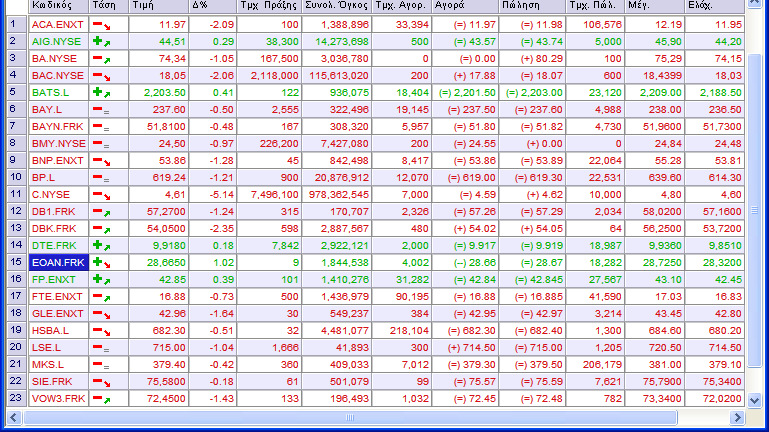
Task: Click the -5.14 percent change cell
Action: click(213, 195)
